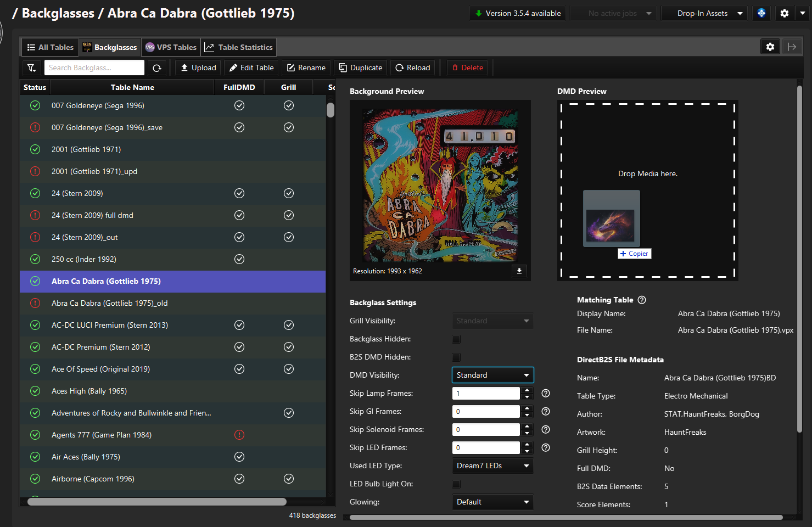Image resolution: width=812 pixels, height=527 pixels.
Task: Decrease Skip GI Frames value
Action: pos(528,414)
